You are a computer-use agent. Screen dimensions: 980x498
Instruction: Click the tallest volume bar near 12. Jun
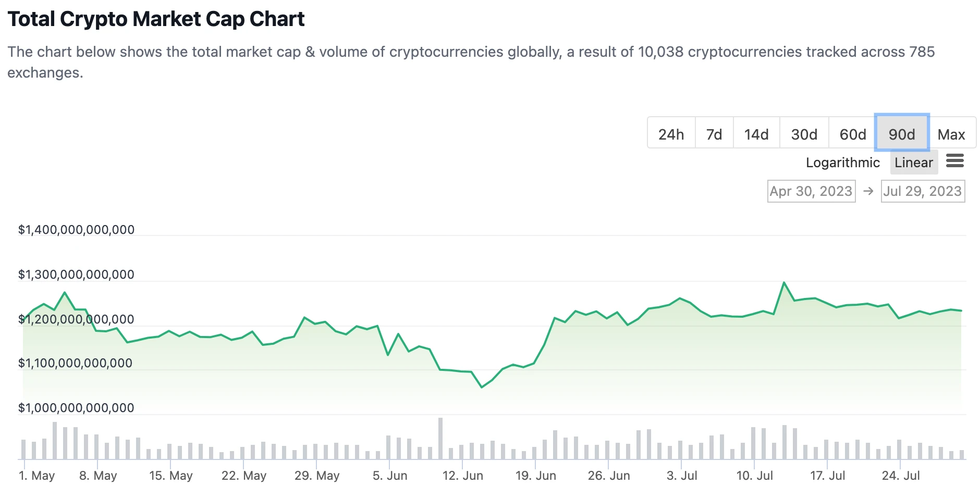tap(440, 438)
